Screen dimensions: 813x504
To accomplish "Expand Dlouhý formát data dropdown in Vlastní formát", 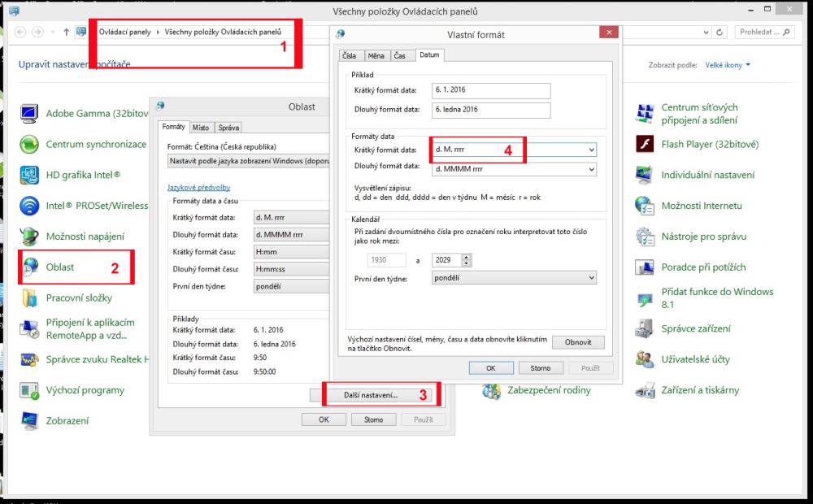I will click(591, 169).
